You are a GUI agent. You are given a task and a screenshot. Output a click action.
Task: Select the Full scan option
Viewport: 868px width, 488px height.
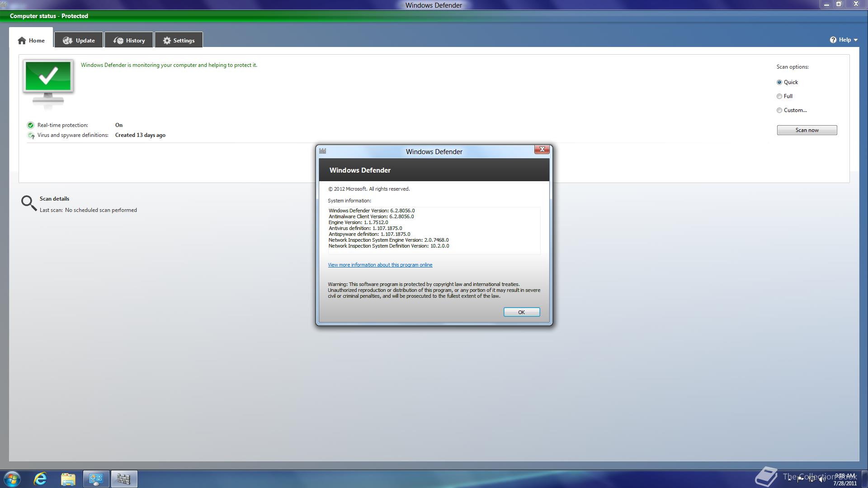779,96
